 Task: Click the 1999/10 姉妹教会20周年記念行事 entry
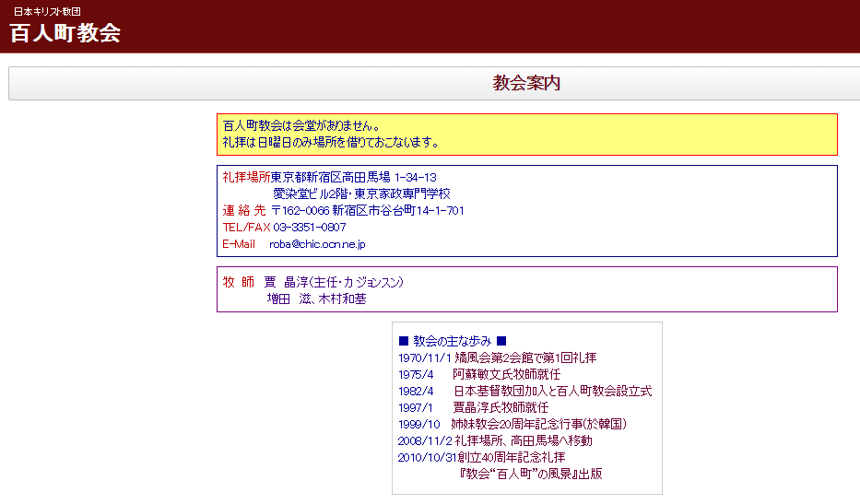click(x=512, y=424)
